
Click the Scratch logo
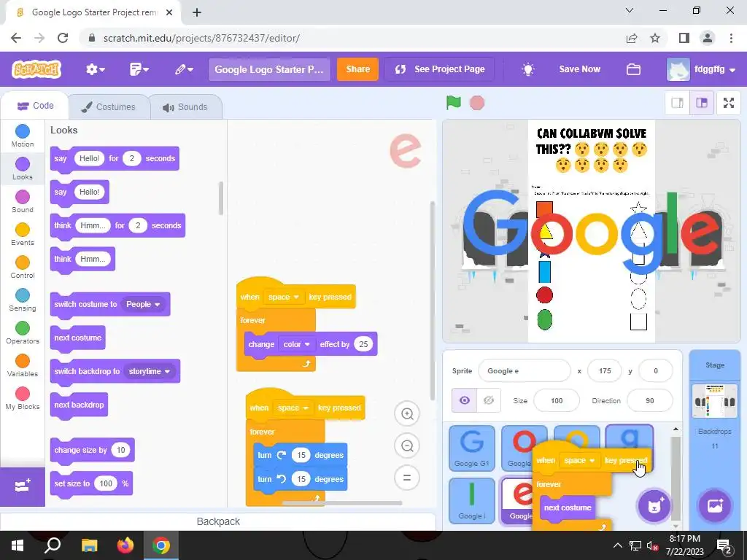coord(36,69)
